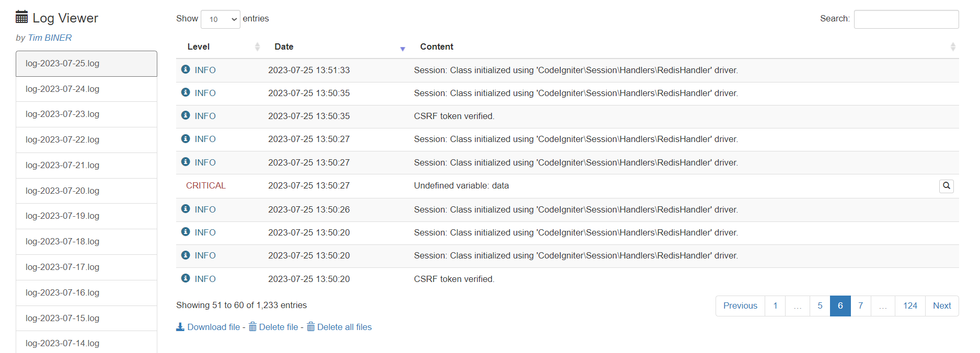Click the Delete all files link

[x=344, y=327]
